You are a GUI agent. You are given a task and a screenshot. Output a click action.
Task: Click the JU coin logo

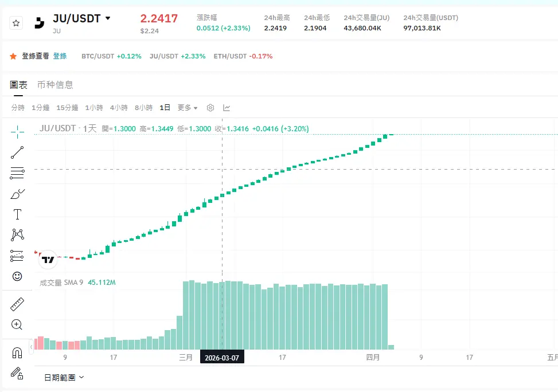tap(40, 23)
